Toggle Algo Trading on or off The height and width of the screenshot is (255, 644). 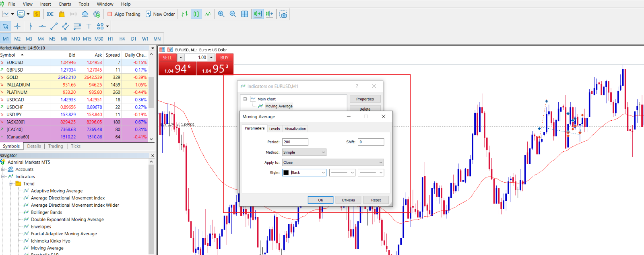coord(124,14)
